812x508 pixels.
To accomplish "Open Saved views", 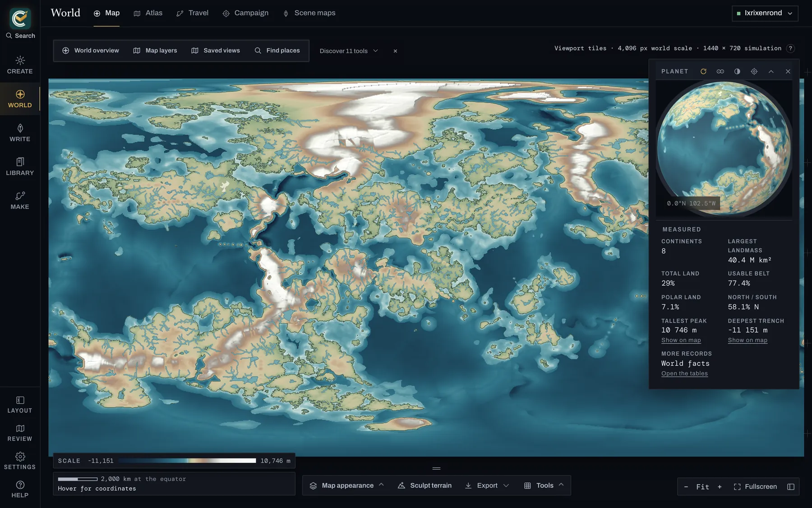I will click(216, 51).
